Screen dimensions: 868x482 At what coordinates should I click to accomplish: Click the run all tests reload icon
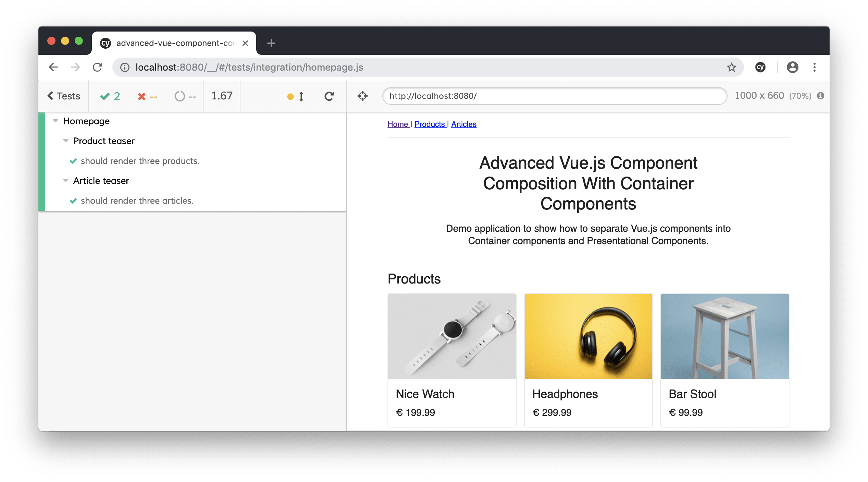coord(329,96)
